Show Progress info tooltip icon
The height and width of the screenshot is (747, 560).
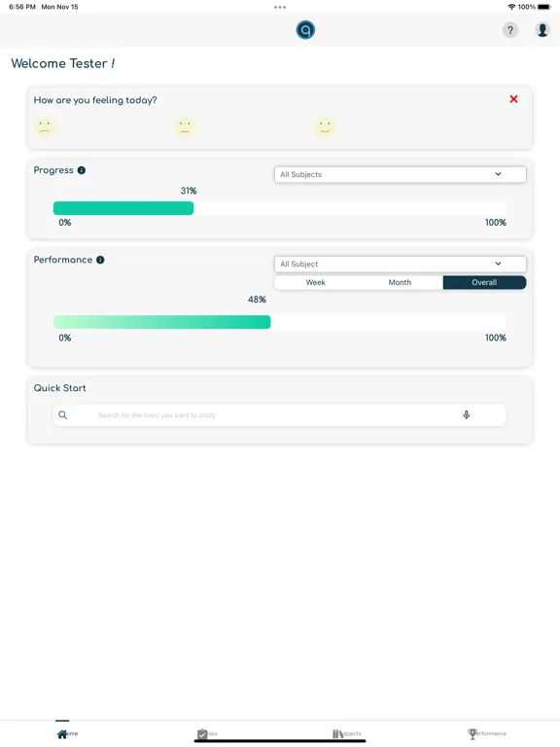tap(82, 170)
